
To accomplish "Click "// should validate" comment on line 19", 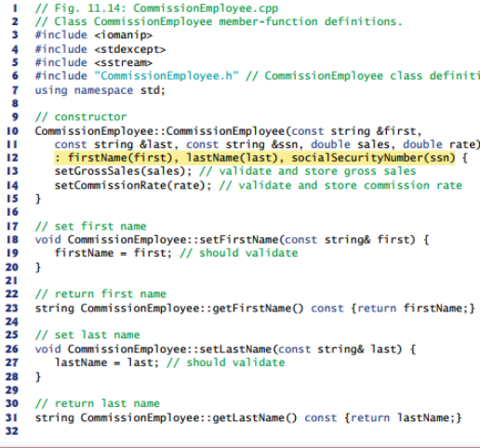I will [239, 253].
